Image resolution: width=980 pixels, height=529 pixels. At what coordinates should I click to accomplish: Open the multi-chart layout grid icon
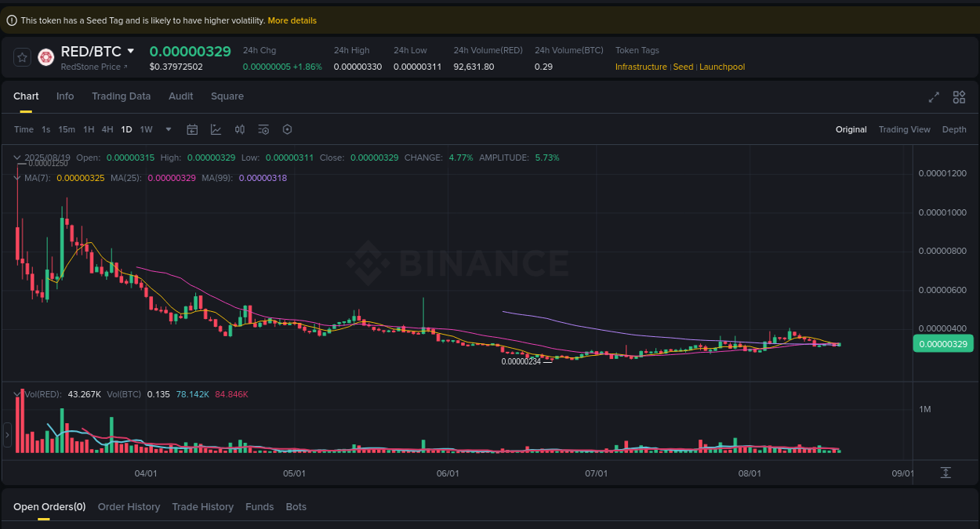959,97
